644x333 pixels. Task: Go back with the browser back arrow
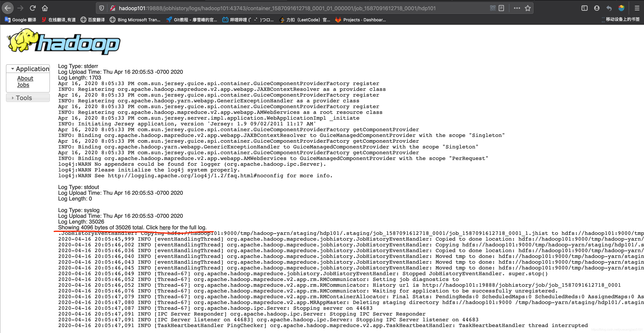click(x=8, y=8)
